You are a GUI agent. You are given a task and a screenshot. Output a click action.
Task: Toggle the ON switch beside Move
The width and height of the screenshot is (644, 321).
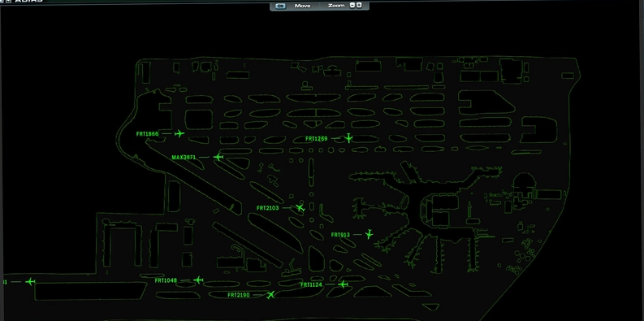pos(280,6)
